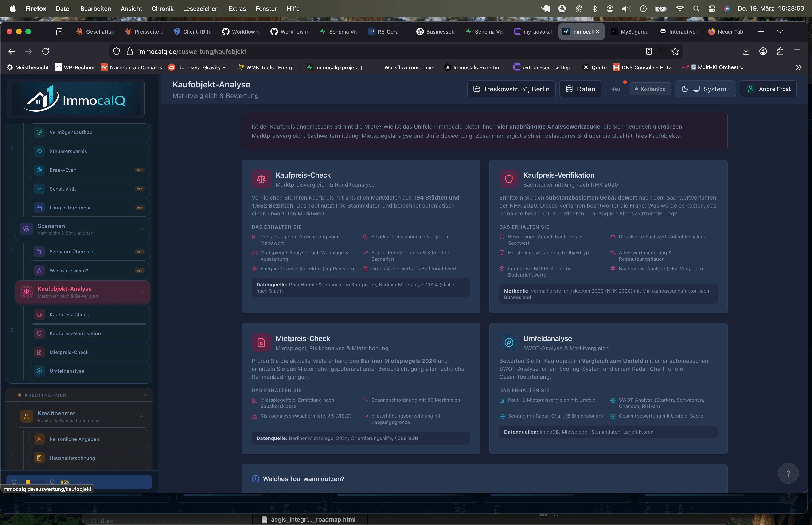Open the Qonto bookmark
The image size is (812, 525).
point(595,67)
